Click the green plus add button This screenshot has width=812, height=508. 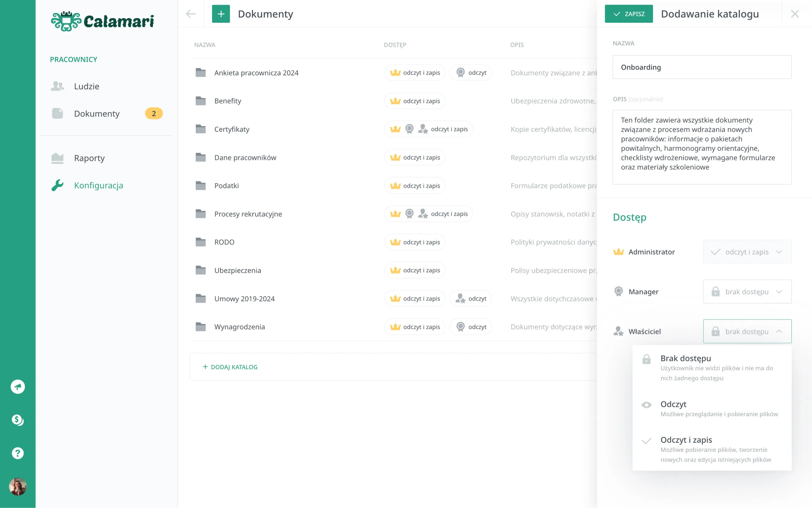pyautogui.click(x=221, y=14)
